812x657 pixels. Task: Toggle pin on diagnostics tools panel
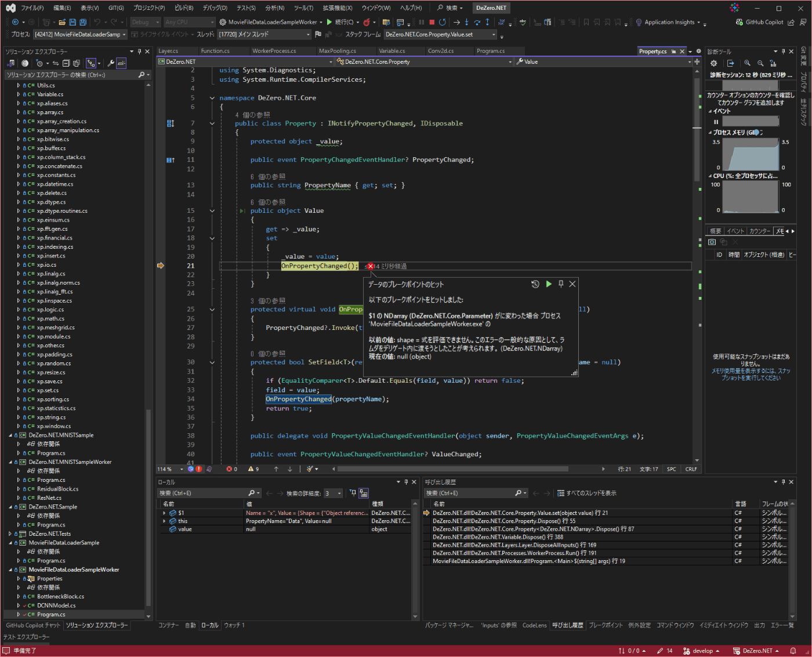point(784,52)
